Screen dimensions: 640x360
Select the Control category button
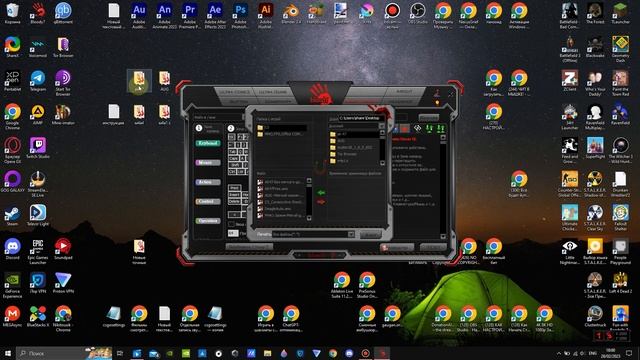pyautogui.click(x=208, y=201)
